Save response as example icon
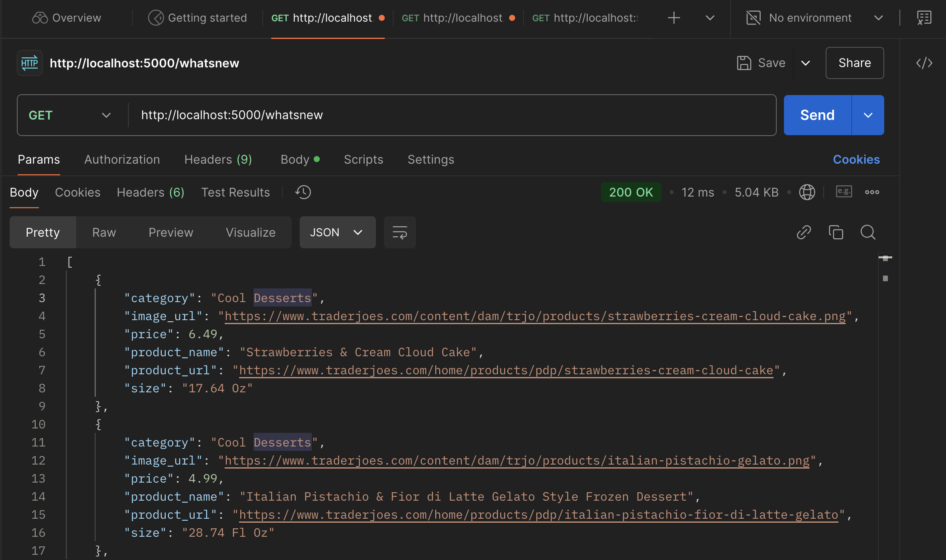946x560 pixels. coord(844,192)
